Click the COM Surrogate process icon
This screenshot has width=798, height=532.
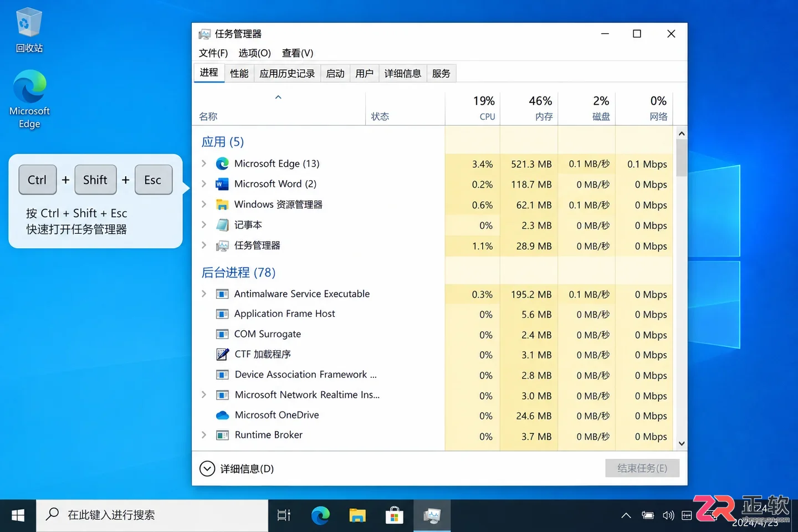tap(222, 334)
